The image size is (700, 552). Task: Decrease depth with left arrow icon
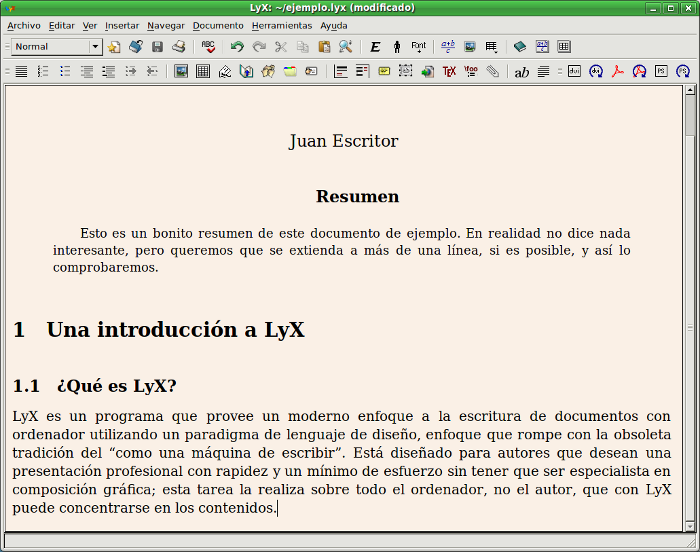tap(152, 71)
